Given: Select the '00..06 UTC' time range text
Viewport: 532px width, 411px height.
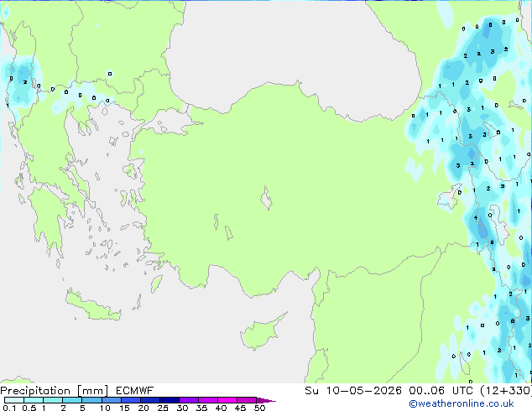Looking at the screenshot, I should click(x=441, y=391).
